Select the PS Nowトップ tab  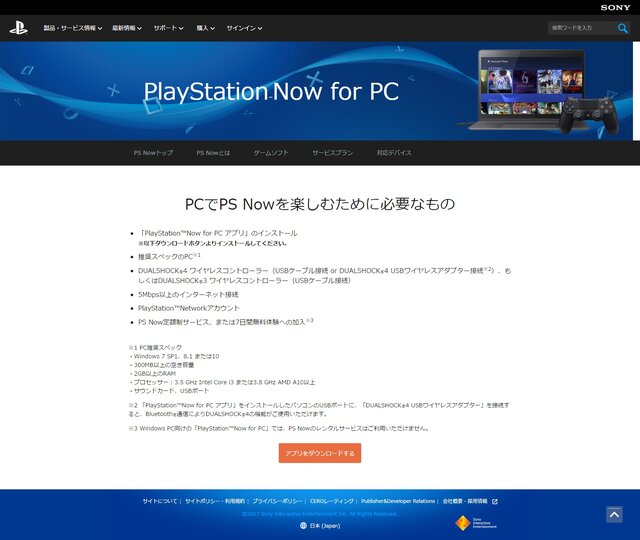point(153,153)
